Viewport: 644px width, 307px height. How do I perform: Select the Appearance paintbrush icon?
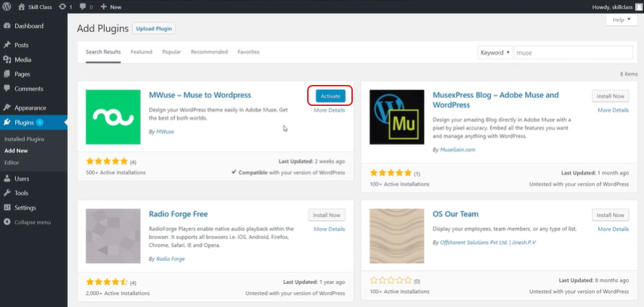(7, 107)
